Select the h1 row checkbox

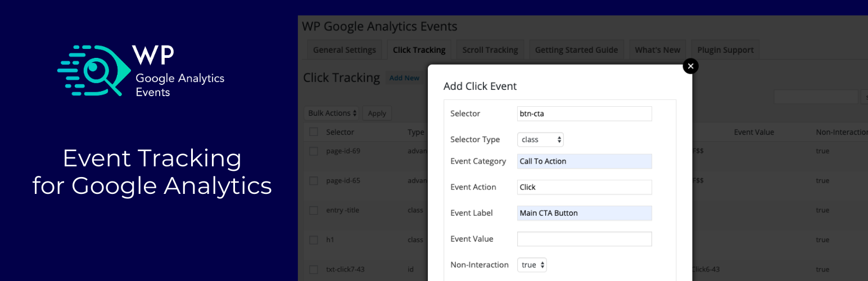[314, 240]
